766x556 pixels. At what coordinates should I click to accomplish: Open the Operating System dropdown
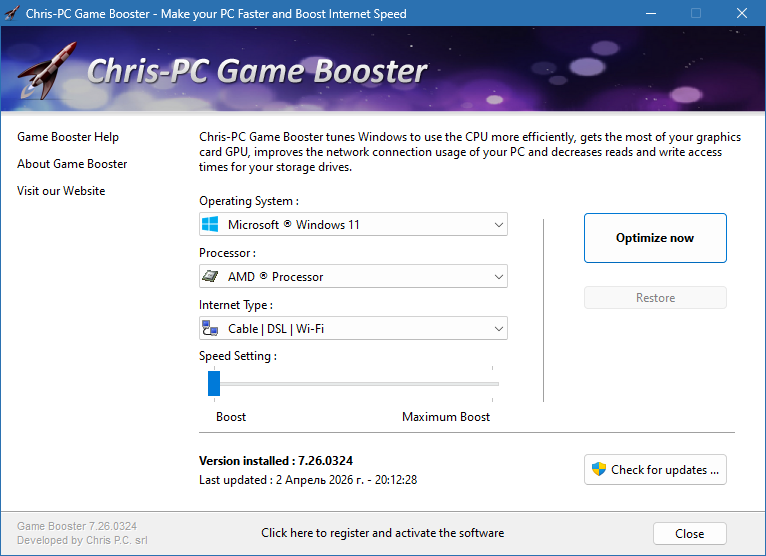[x=353, y=224]
